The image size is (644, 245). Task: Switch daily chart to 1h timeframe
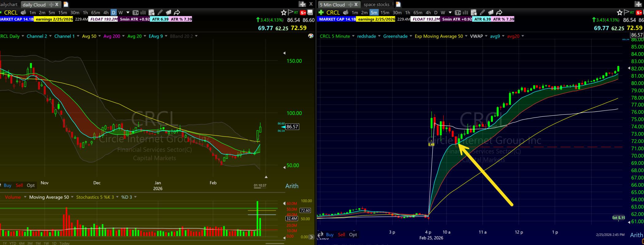coord(85,13)
